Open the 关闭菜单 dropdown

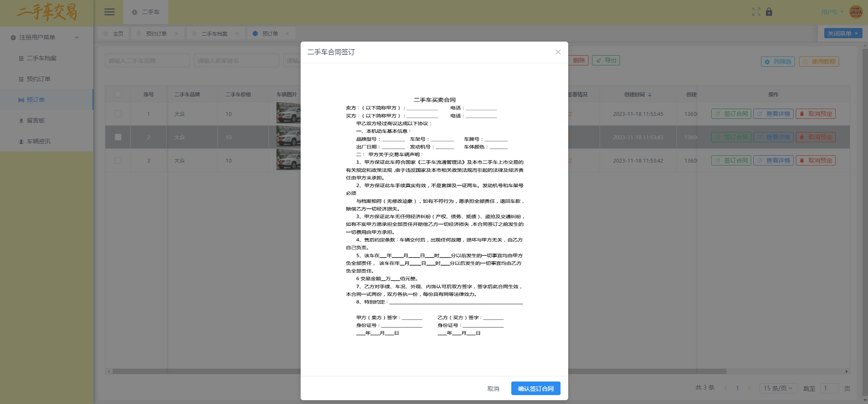tap(843, 33)
